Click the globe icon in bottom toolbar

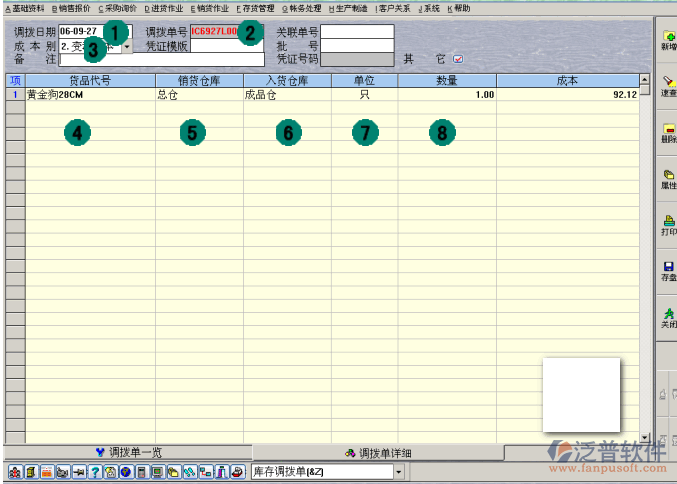pos(125,471)
